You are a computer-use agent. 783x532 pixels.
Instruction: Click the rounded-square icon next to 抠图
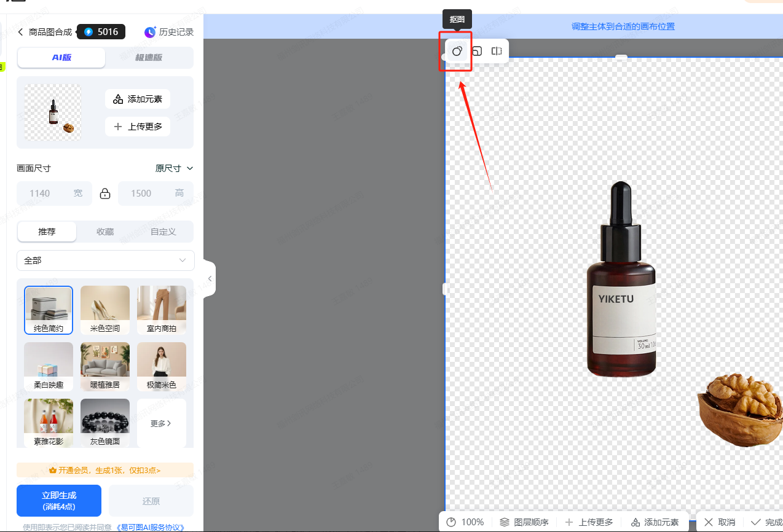coord(476,51)
